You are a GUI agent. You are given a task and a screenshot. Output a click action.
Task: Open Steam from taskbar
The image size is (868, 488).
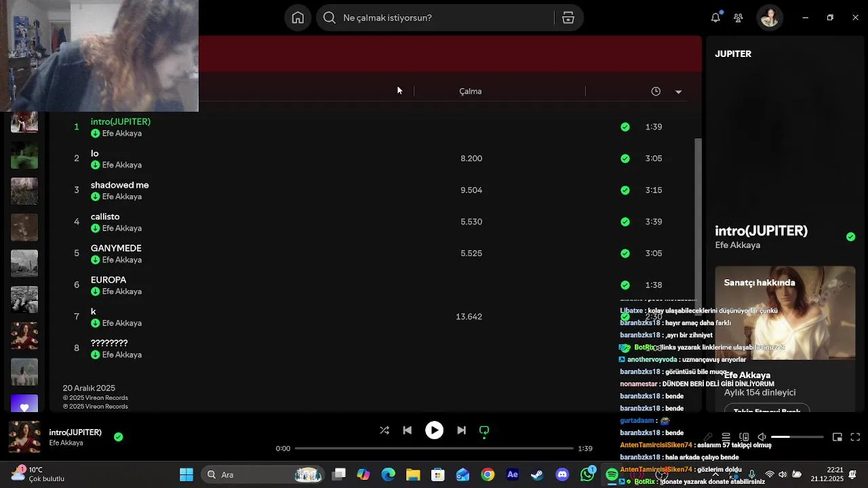click(x=537, y=474)
